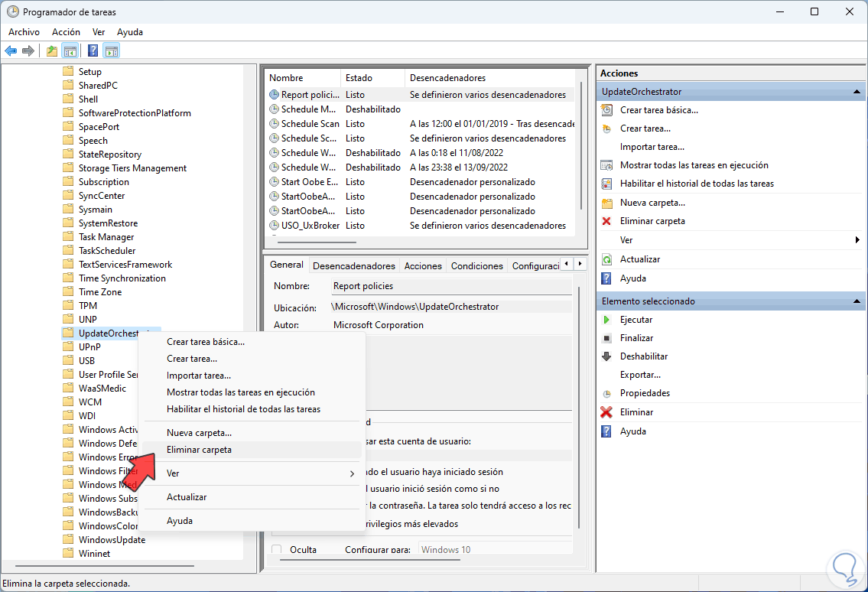Select the Time Synchronization folder in tree
Image resolution: width=868 pixels, height=592 pixels.
pyautogui.click(x=122, y=278)
